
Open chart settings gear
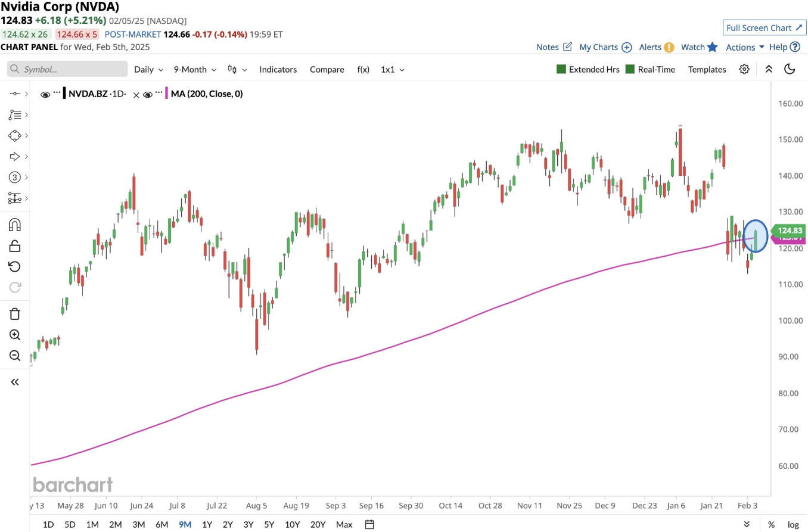pos(744,69)
